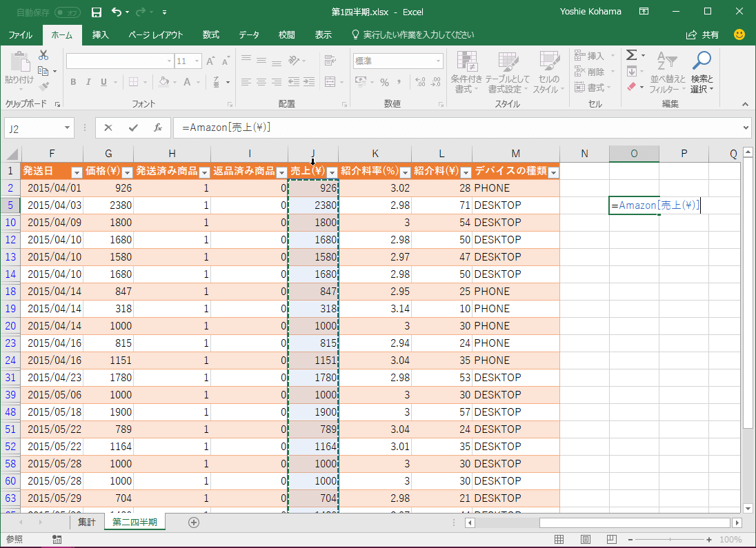Add a new sheet with plus icon
The image size is (756, 548).
194,522
